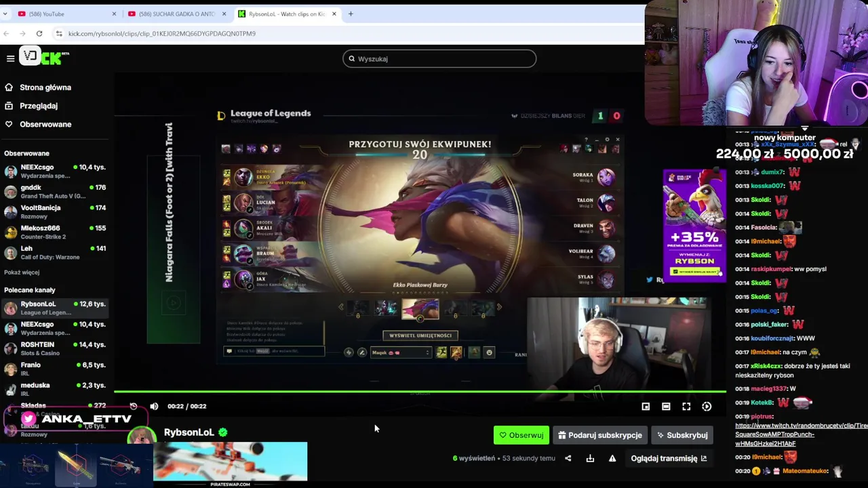The width and height of the screenshot is (868, 488).
Task: Mute the clip with the volume icon
Action: (x=154, y=406)
